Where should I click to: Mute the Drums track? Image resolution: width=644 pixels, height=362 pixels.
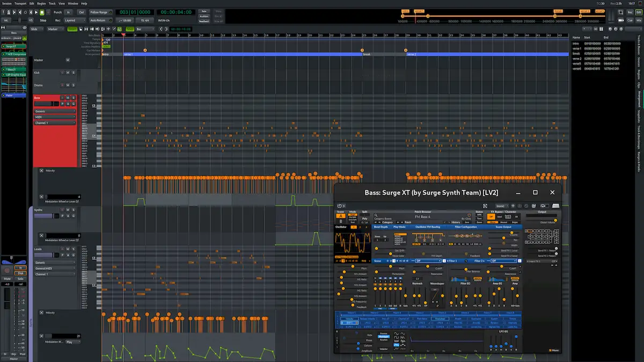(67, 85)
